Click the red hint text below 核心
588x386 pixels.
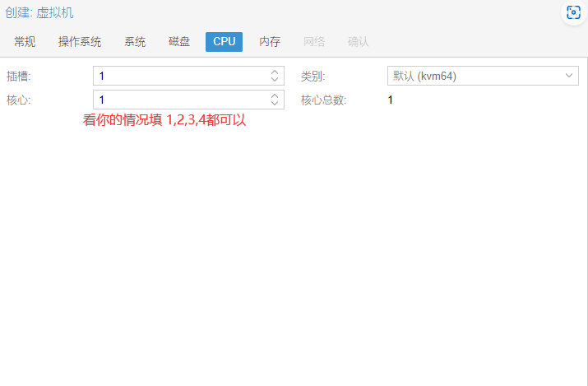[164, 120]
